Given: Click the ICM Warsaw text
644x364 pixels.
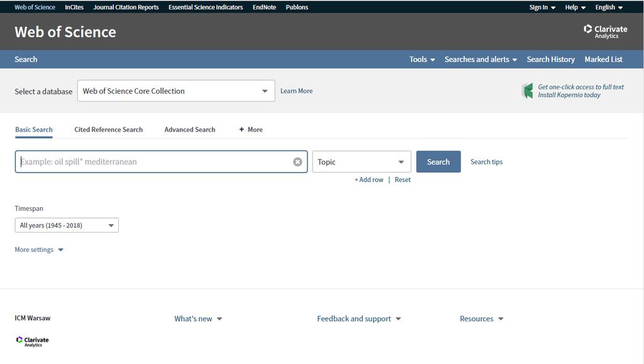Looking at the screenshot, I should (33, 318).
